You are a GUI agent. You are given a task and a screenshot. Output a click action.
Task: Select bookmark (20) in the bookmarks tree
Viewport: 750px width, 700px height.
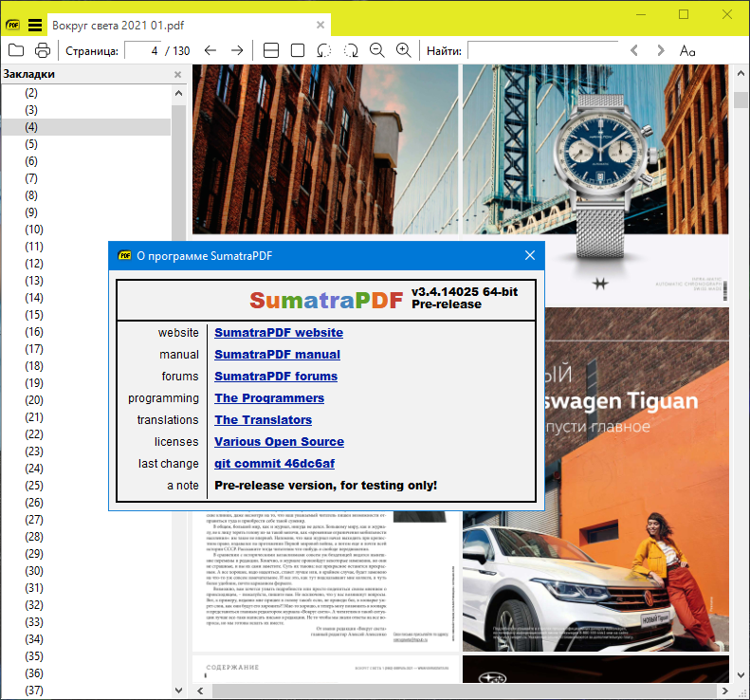point(34,400)
